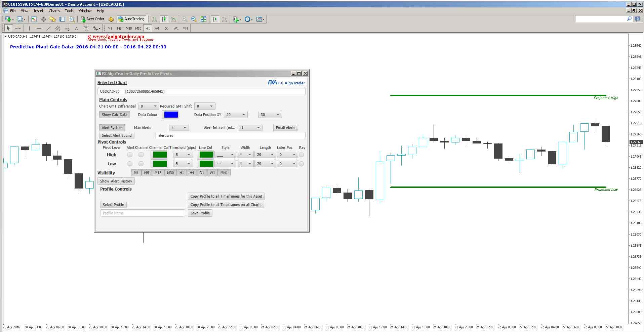Select the text label tool
644x332 pixels.
pyautogui.click(x=86, y=28)
